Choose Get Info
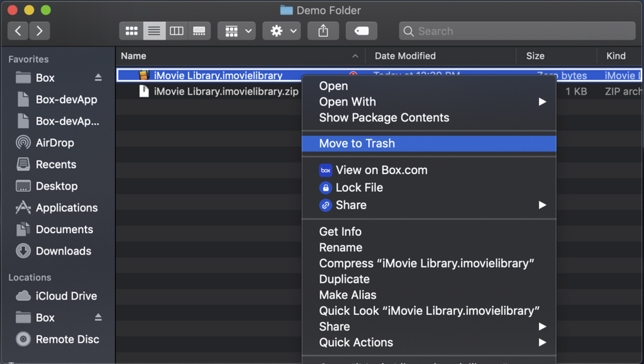The width and height of the screenshot is (644, 364). 429,232
